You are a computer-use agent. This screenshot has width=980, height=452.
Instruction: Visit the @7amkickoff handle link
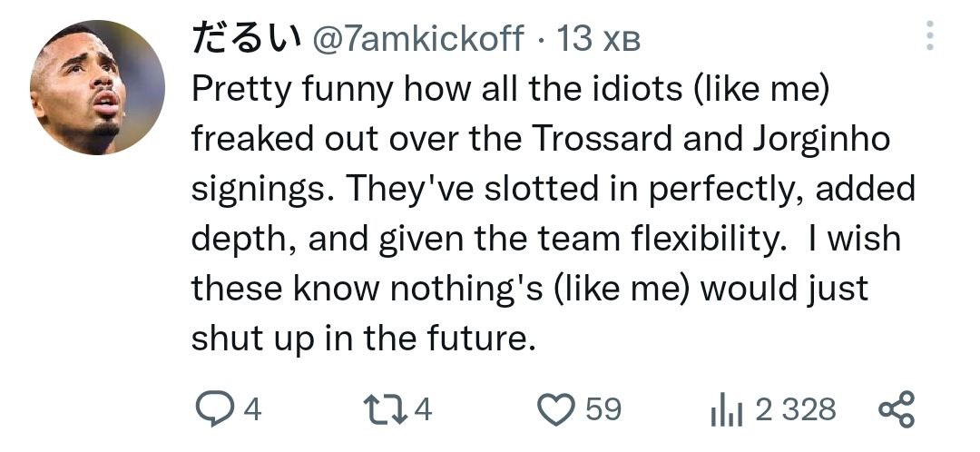pos(418,37)
